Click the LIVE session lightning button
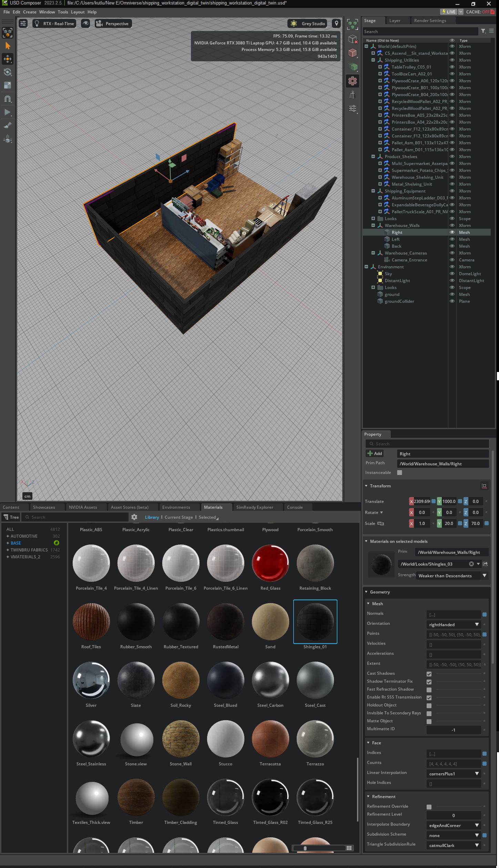 click(x=449, y=12)
